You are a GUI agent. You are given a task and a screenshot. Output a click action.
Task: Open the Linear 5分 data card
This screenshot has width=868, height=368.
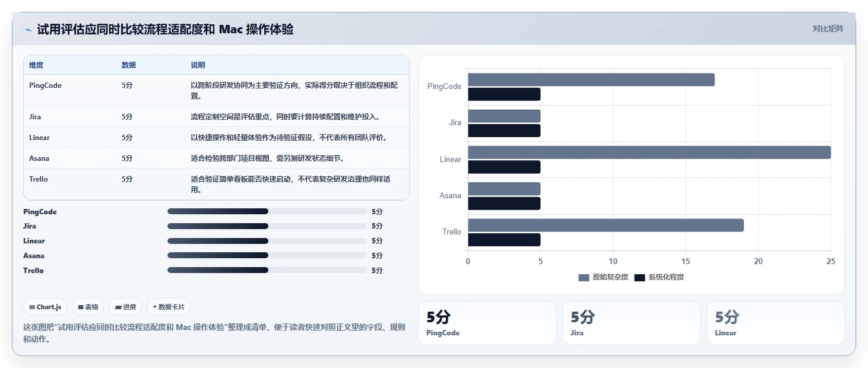(x=775, y=323)
